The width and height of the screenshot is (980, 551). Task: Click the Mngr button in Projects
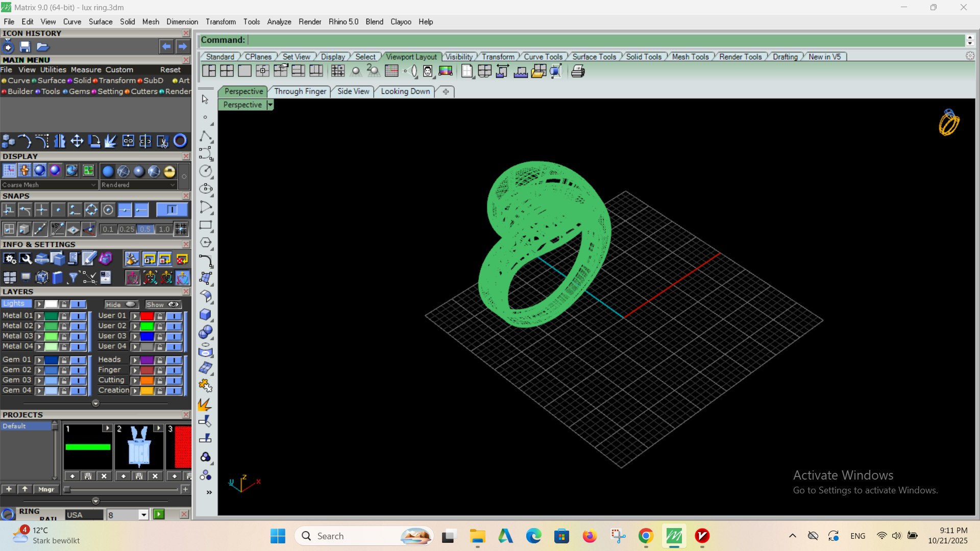tap(46, 489)
